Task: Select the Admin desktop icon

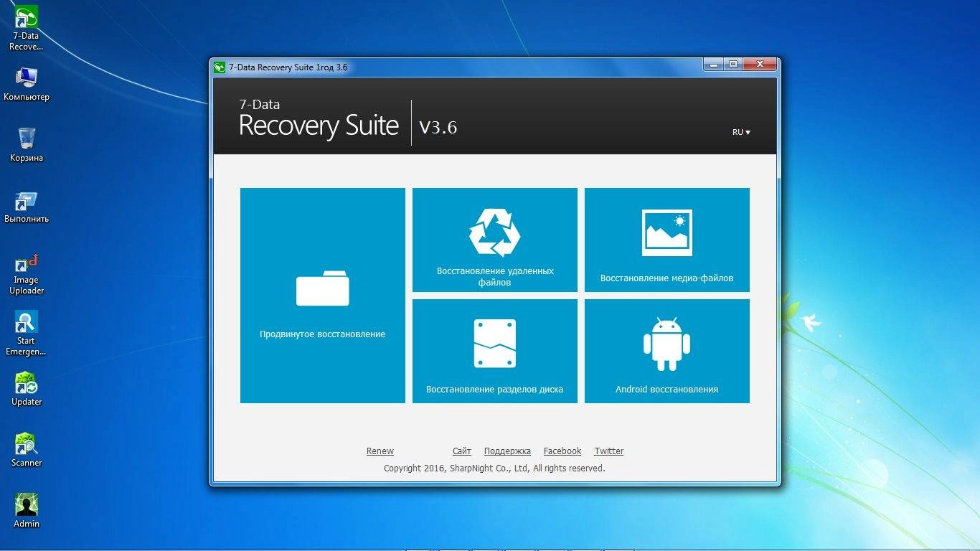Action: [27, 511]
